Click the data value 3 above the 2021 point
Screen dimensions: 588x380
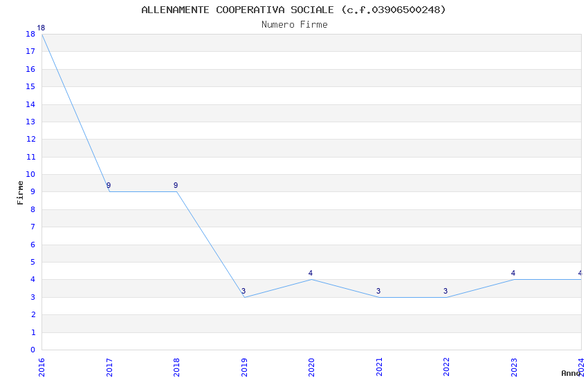(x=378, y=291)
